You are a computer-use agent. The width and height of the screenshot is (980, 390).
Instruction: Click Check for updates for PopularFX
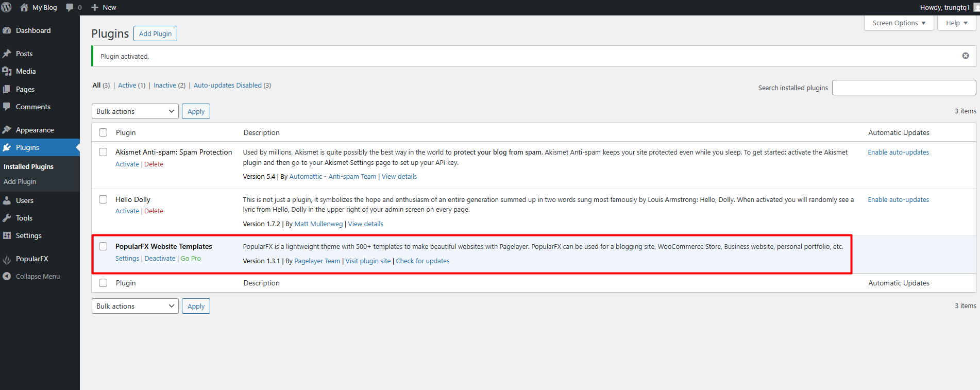(x=423, y=261)
